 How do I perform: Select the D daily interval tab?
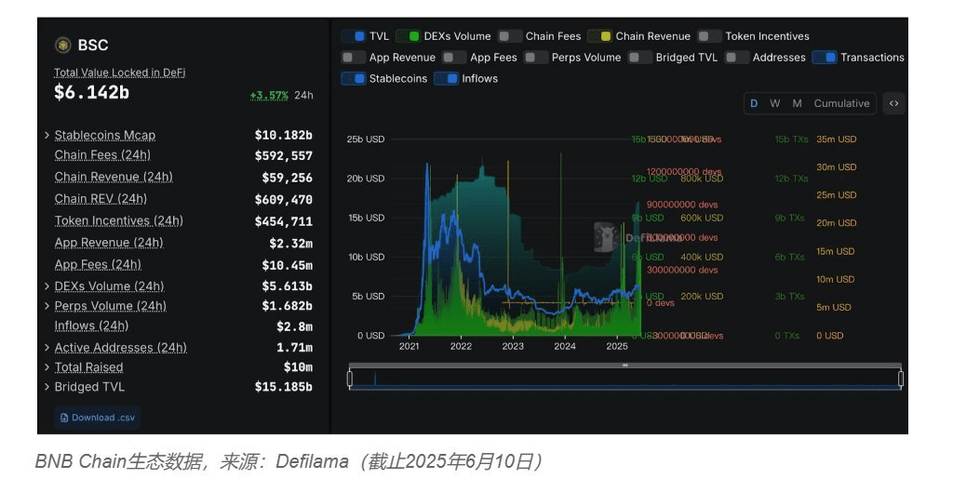click(754, 103)
